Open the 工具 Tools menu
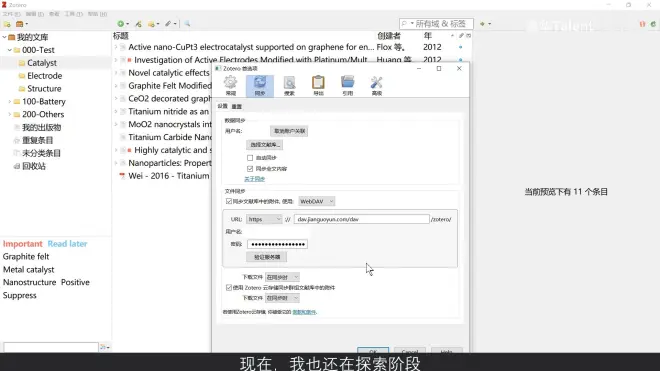This screenshot has height=371, width=660. tap(73, 14)
